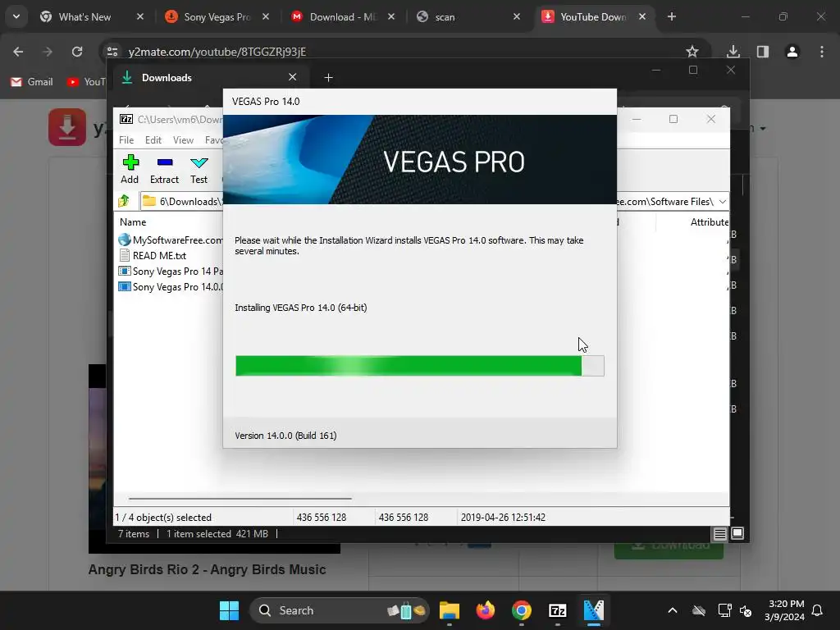Open the Chrome profile icon
The image size is (840, 630).
tap(792, 52)
